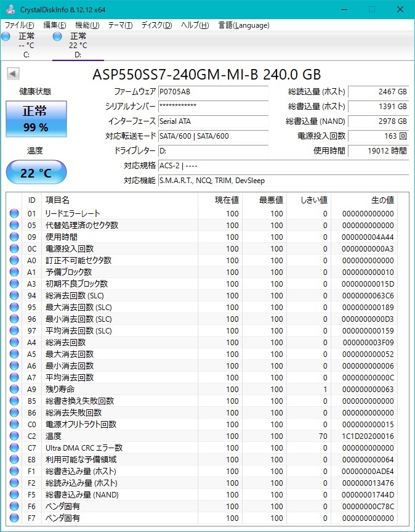The height and width of the screenshot is (532, 415).
Task: Click the 現在値 column header
Action: tap(220, 200)
